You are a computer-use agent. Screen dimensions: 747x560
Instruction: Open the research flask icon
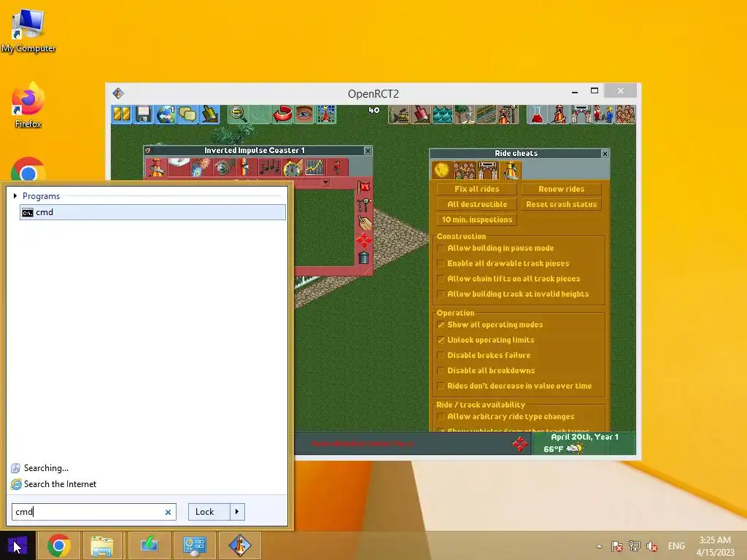[x=537, y=114]
